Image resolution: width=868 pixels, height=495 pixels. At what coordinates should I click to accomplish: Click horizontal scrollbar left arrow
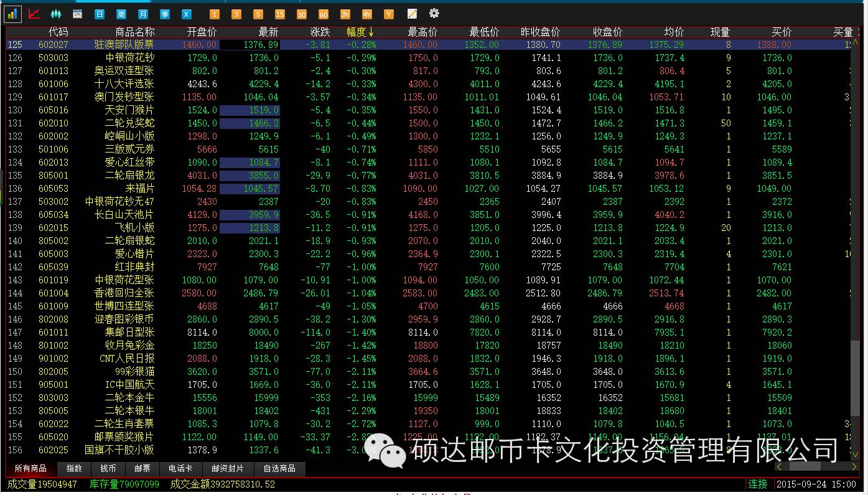pos(779,466)
